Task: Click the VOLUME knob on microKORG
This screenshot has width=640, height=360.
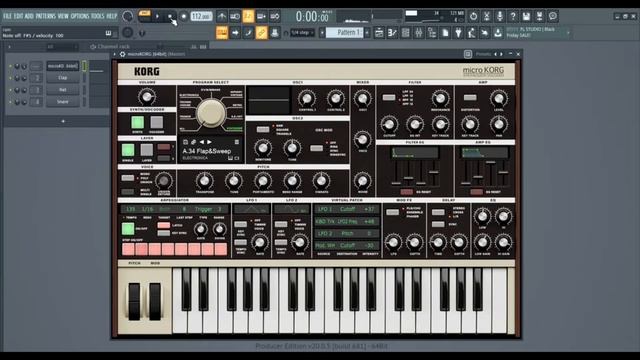Action: point(147,97)
